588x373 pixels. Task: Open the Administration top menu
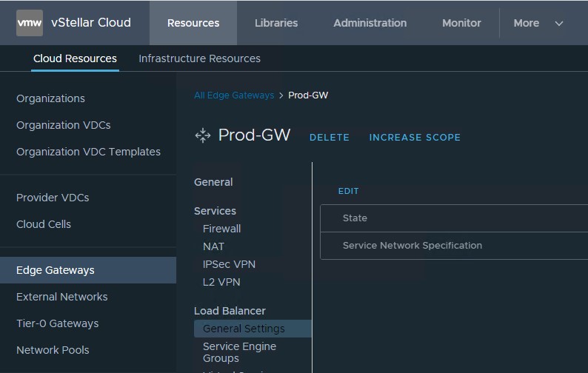point(370,23)
